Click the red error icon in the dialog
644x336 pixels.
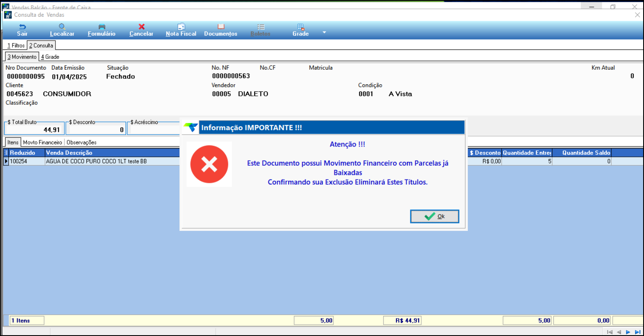(209, 164)
